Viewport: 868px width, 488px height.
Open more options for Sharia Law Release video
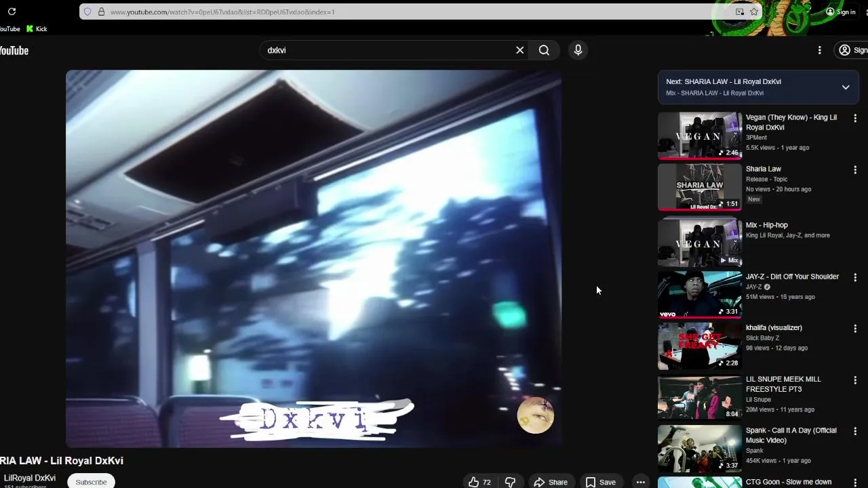pos(855,169)
